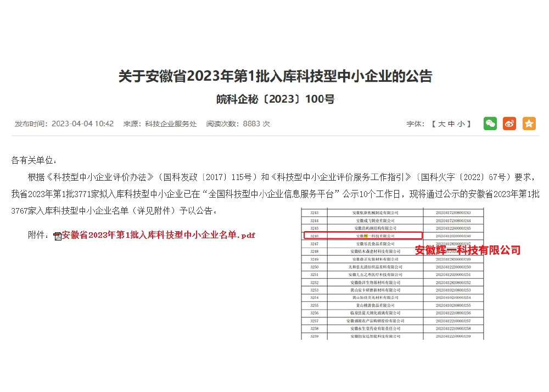Viewport: 549px width, 392px height.
Task: Click the publish time 2023-04-04 10:42
Action: [x=82, y=124]
